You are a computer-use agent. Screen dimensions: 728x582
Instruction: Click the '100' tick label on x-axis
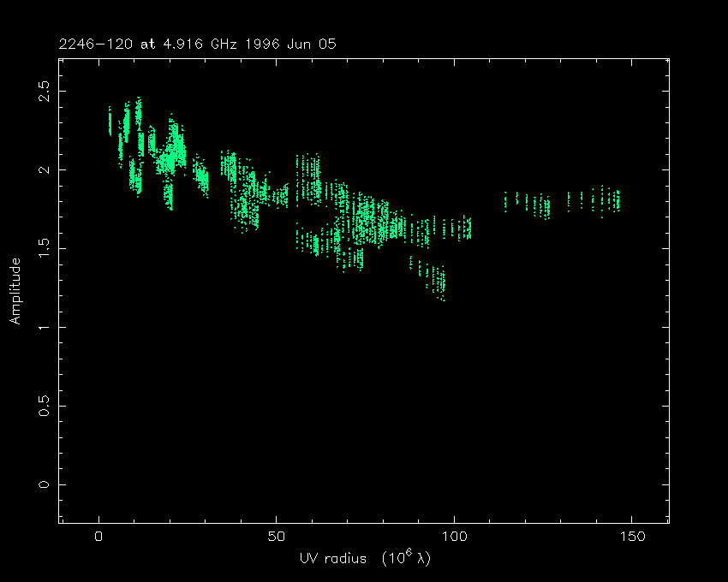(x=454, y=537)
